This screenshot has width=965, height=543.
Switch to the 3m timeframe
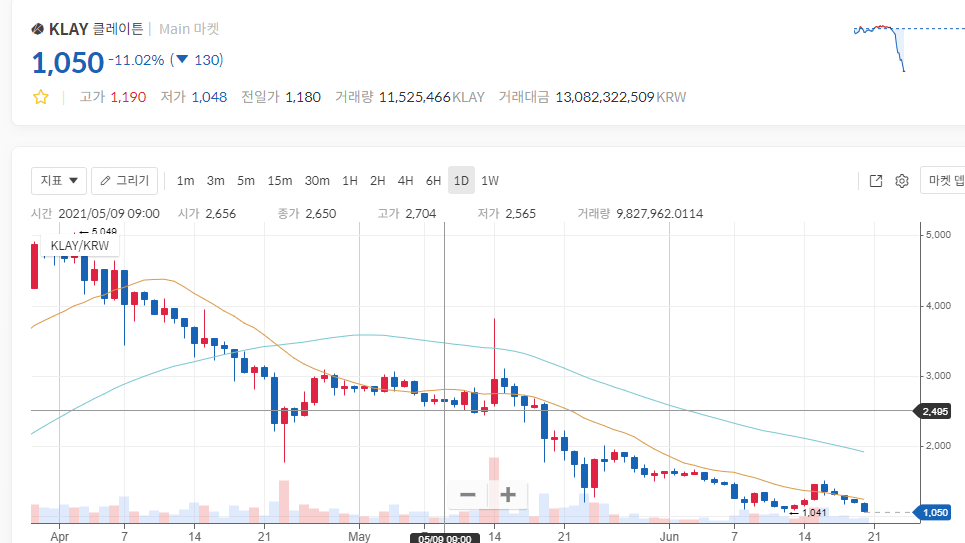point(215,181)
